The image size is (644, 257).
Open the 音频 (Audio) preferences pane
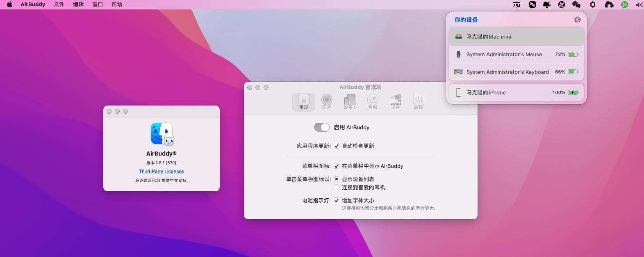(x=373, y=101)
